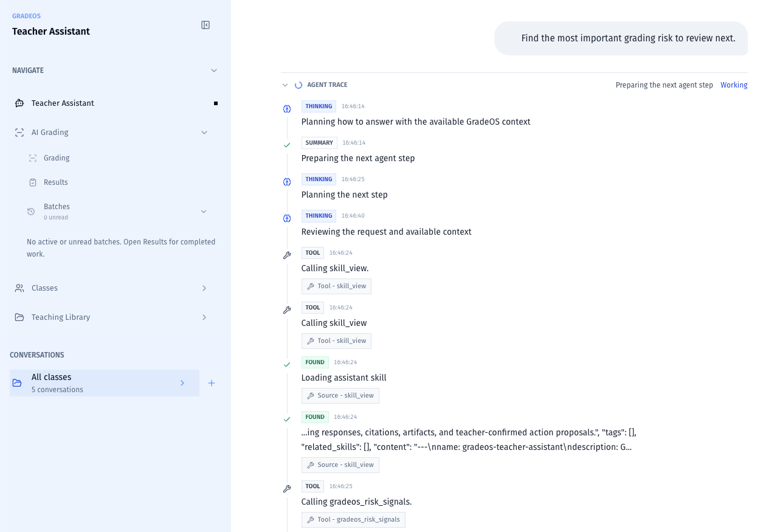Collapse the Agent Trace section

pyautogui.click(x=285, y=85)
